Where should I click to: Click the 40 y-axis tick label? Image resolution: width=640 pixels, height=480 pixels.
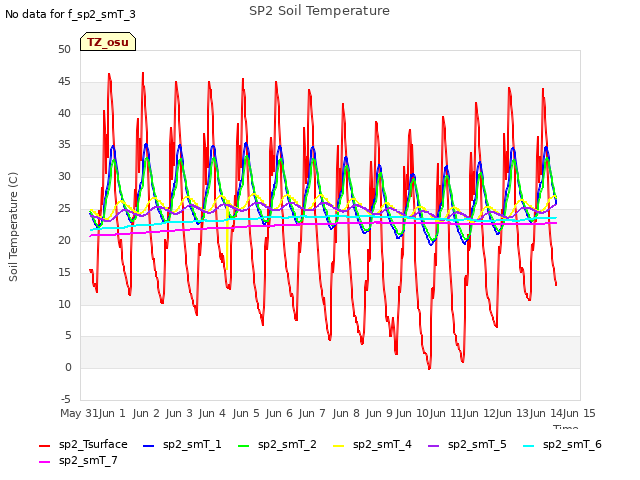tap(64, 113)
